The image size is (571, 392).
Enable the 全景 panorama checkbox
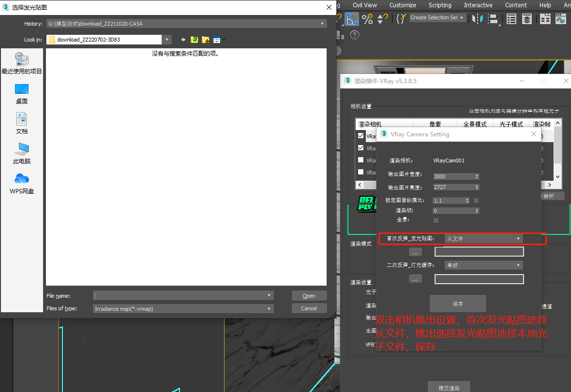coord(436,220)
